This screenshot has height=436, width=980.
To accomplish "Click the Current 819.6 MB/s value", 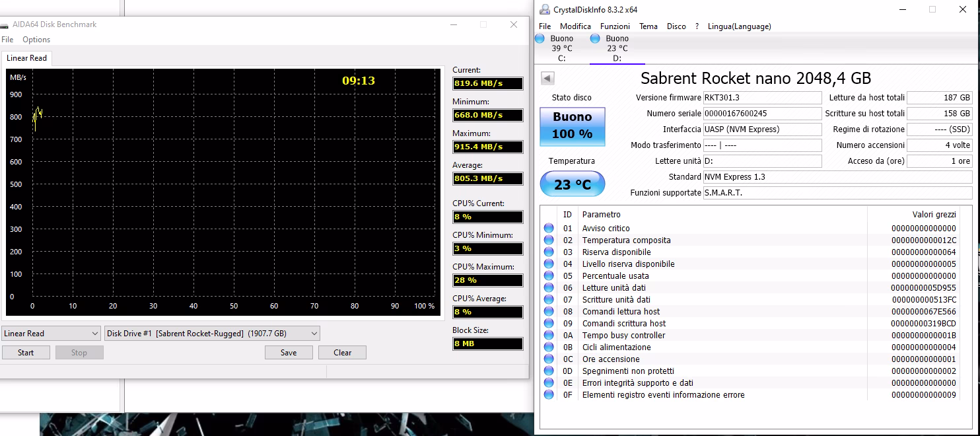I will pos(488,83).
